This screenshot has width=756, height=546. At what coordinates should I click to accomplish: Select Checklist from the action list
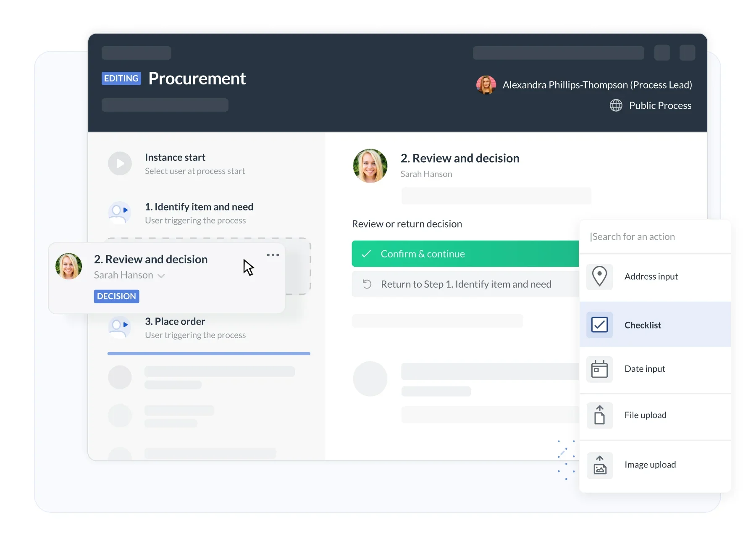(655, 325)
